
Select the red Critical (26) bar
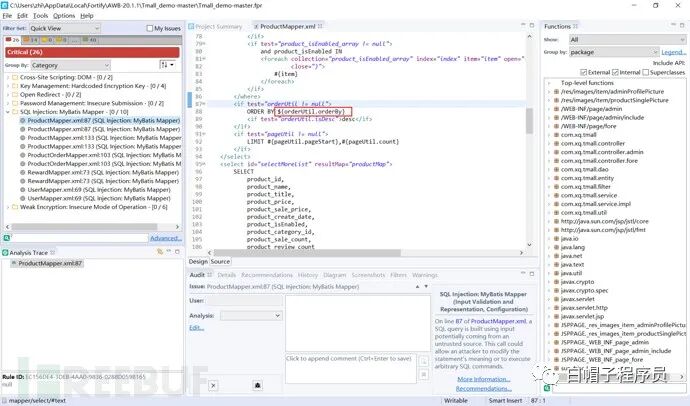pyautogui.click(x=92, y=52)
